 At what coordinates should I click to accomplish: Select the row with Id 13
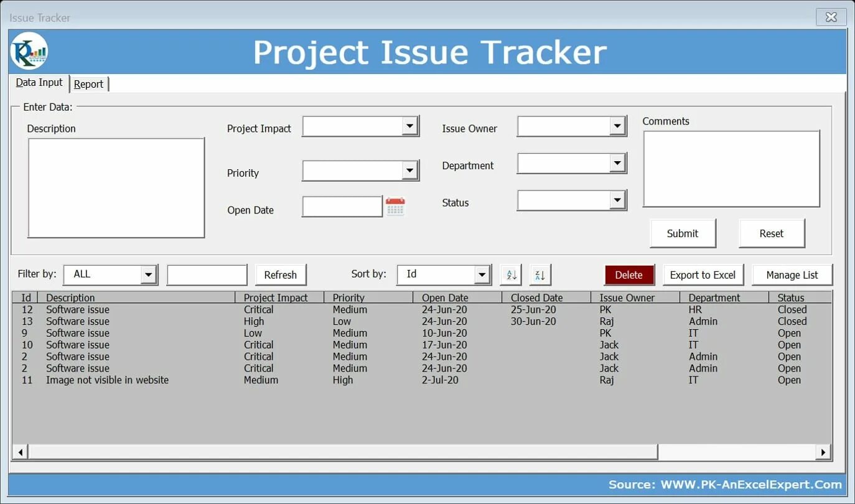click(421, 321)
